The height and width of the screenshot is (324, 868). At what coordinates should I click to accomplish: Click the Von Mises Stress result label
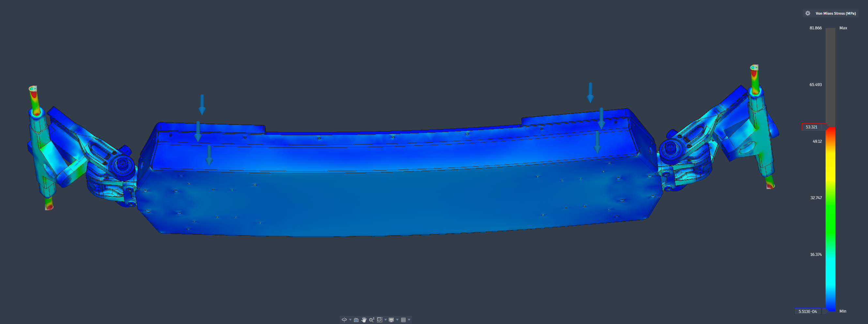pos(835,13)
